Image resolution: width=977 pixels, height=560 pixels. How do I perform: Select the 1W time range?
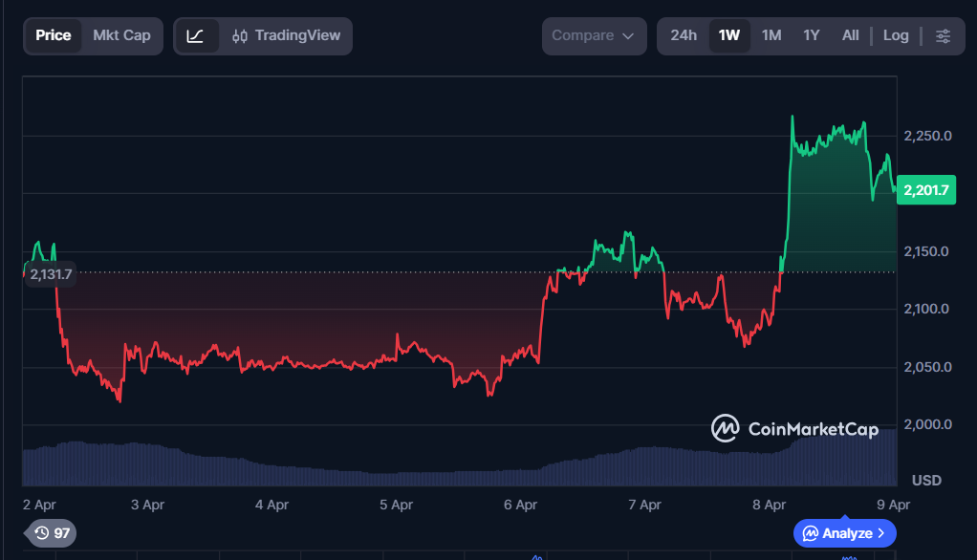point(729,36)
